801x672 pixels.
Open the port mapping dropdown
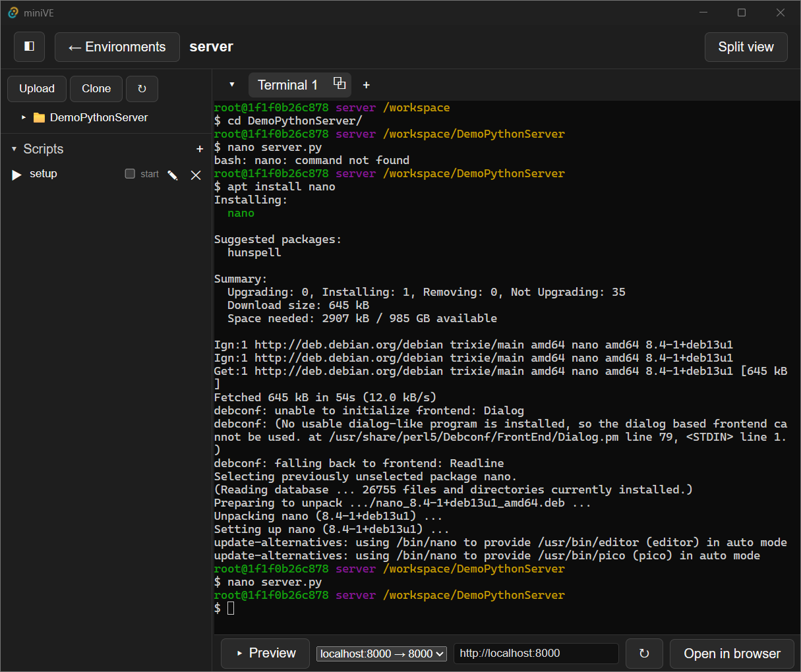(382, 654)
